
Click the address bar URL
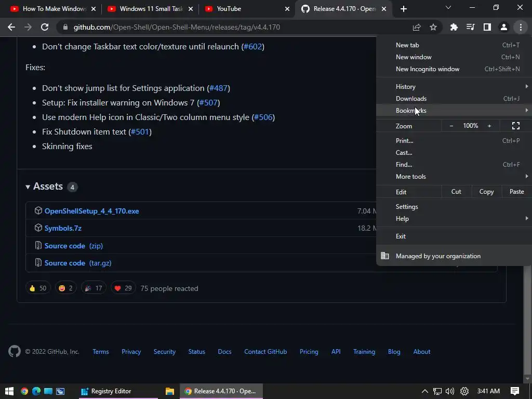[x=177, y=27]
